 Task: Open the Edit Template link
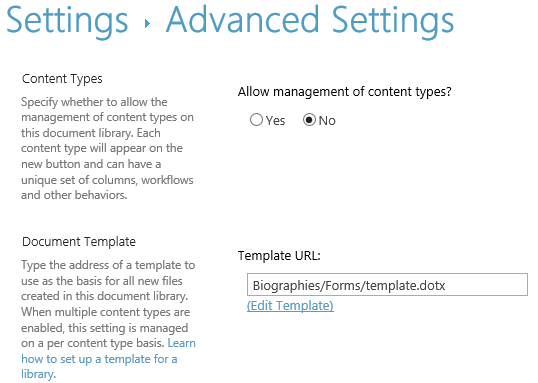coord(290,305)
